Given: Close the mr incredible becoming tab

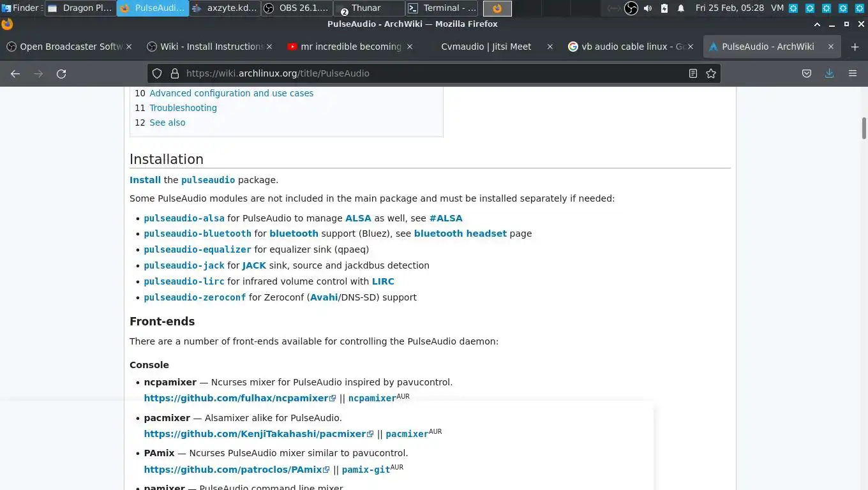Looking at the screenshot, I should pyautogui.click(x=410, y=47).
